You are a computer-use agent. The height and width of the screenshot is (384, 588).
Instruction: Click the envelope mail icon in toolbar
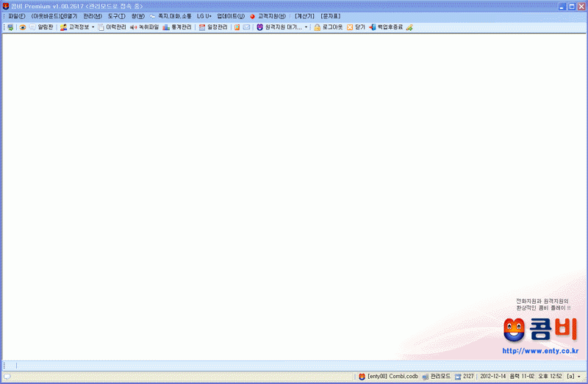tap(246, 27)
